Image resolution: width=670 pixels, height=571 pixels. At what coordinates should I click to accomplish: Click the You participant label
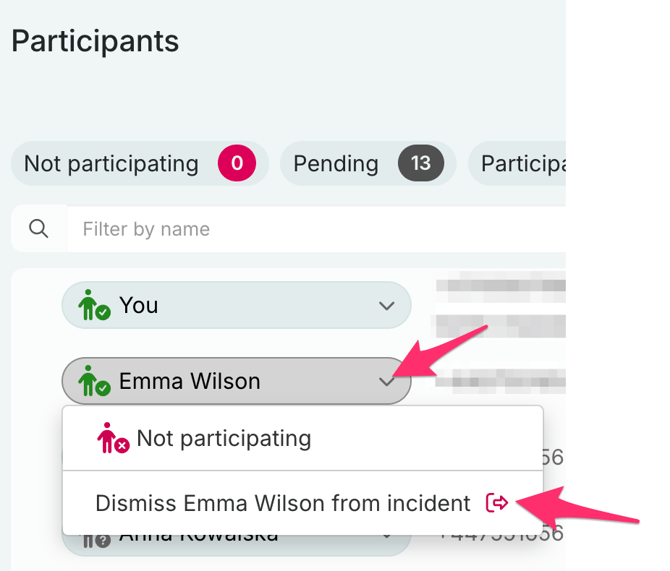139,305
